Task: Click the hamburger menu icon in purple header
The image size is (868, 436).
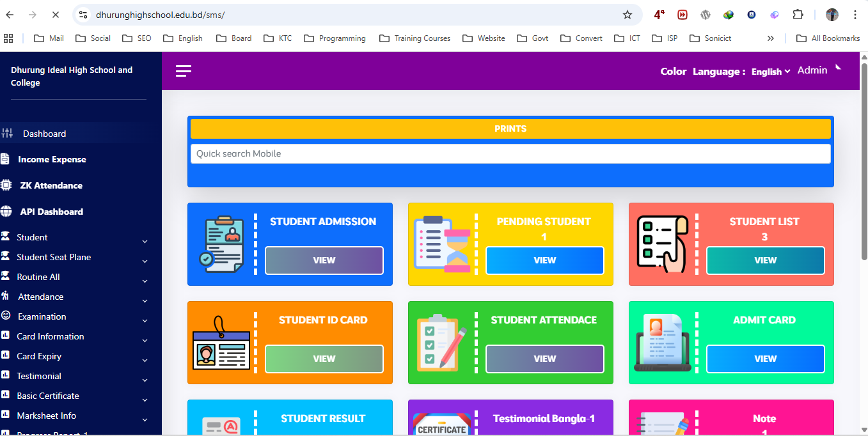Action: tap(184, 71)
